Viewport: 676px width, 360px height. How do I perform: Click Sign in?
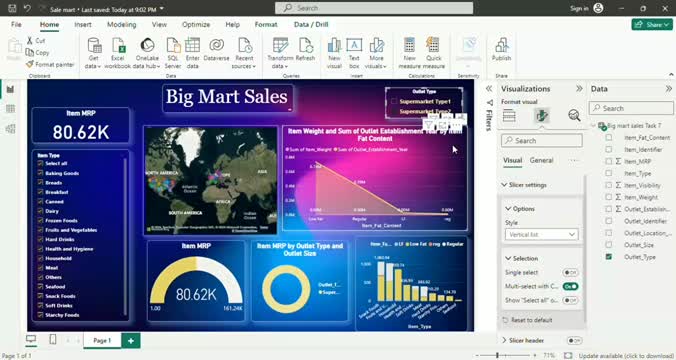579,8
